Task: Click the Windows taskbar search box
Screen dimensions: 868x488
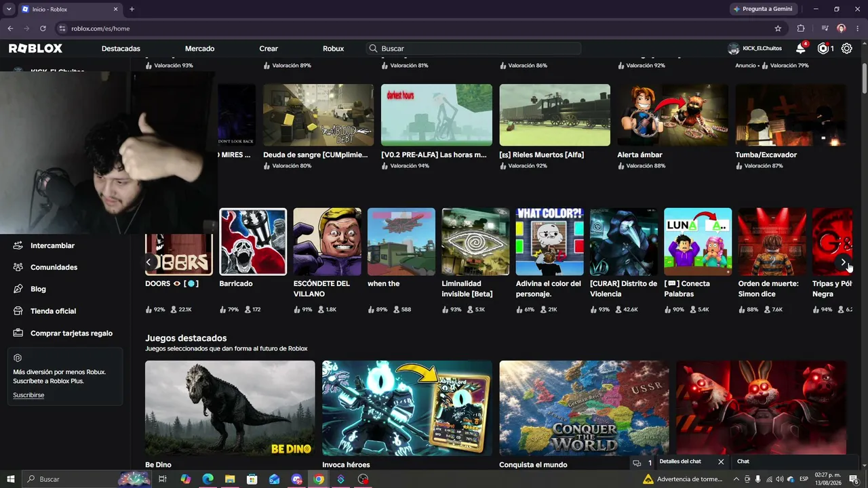Action: coord(86,479)
